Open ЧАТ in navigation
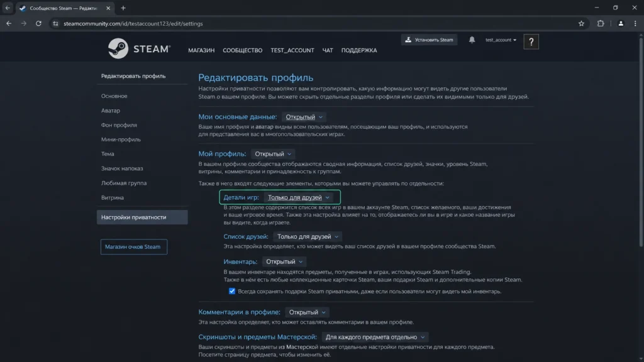This screenshot has width=644, height=362. tap(327, 50)
